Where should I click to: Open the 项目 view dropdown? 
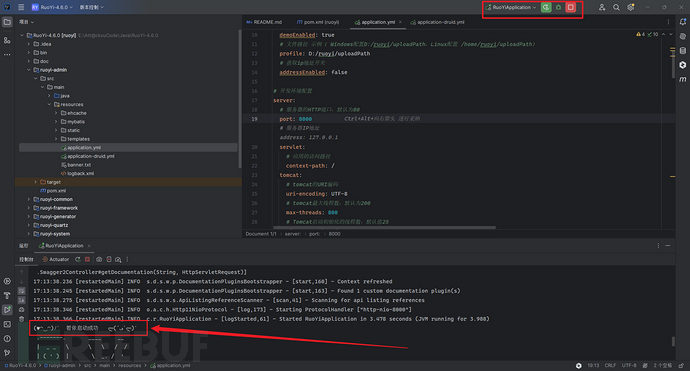(x=26, y=22)
